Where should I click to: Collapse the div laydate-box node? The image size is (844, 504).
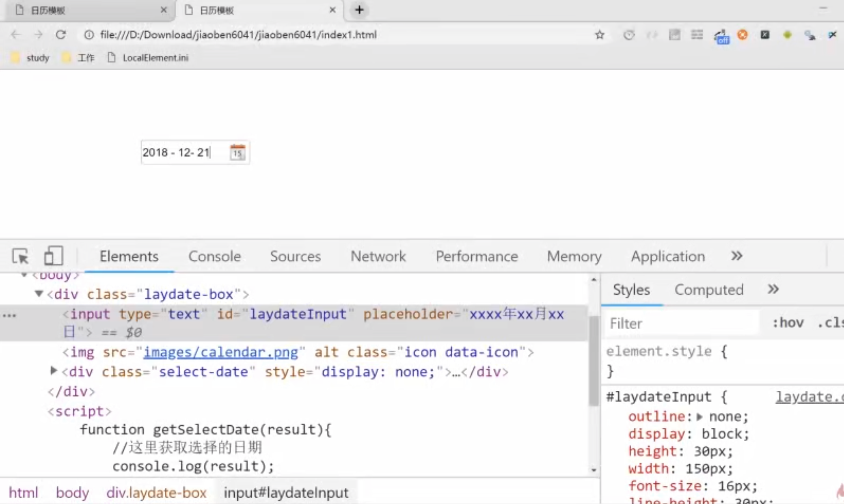[x=39, y=293]
